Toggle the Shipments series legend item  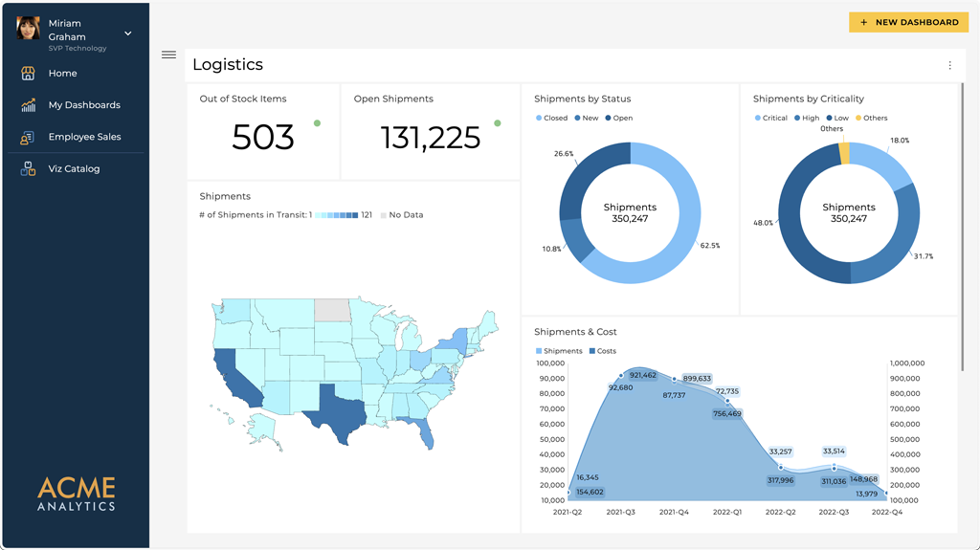pyautogui.click(x=558, y=351)
